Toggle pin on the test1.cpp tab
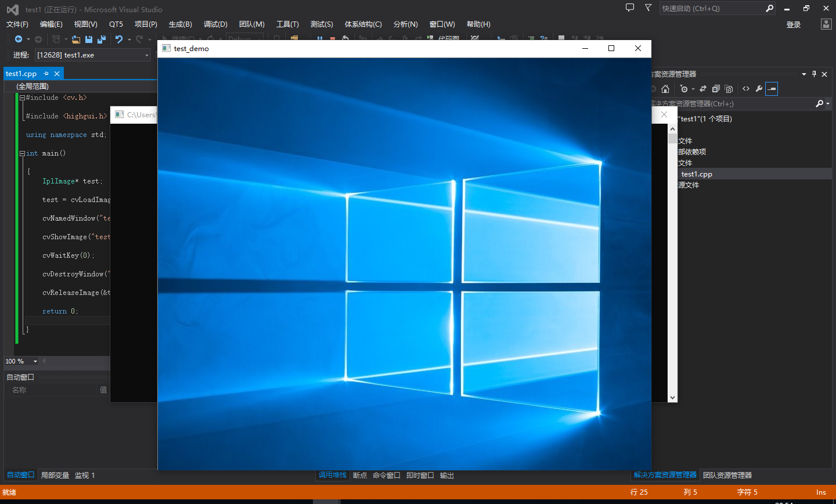Viewport: 836px width, 504px height. click(46, 74)
